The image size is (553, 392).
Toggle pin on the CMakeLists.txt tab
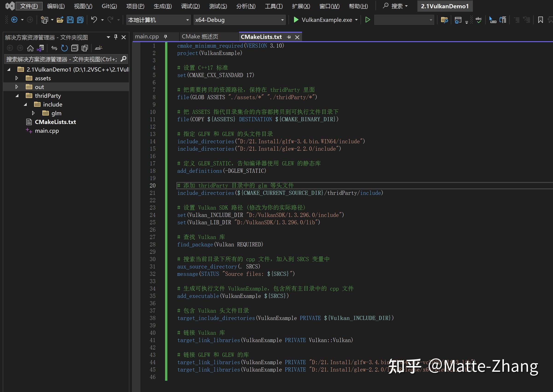[289, 37]
